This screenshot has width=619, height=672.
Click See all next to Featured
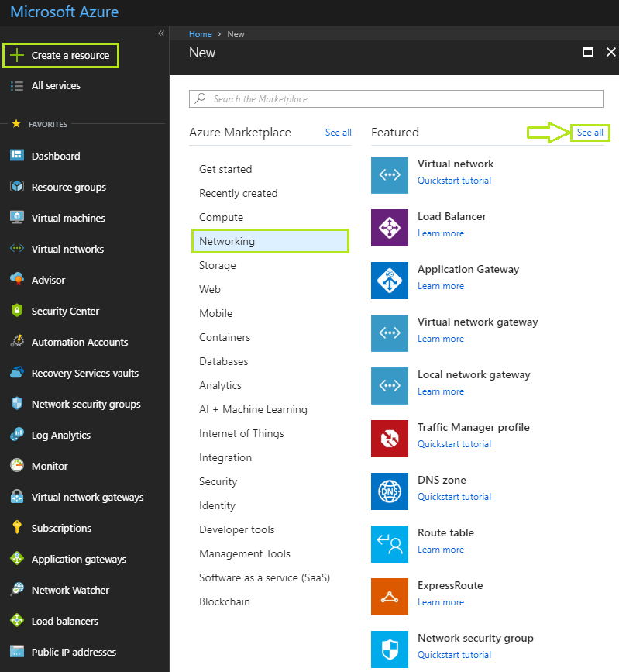[x=590, y=133]
